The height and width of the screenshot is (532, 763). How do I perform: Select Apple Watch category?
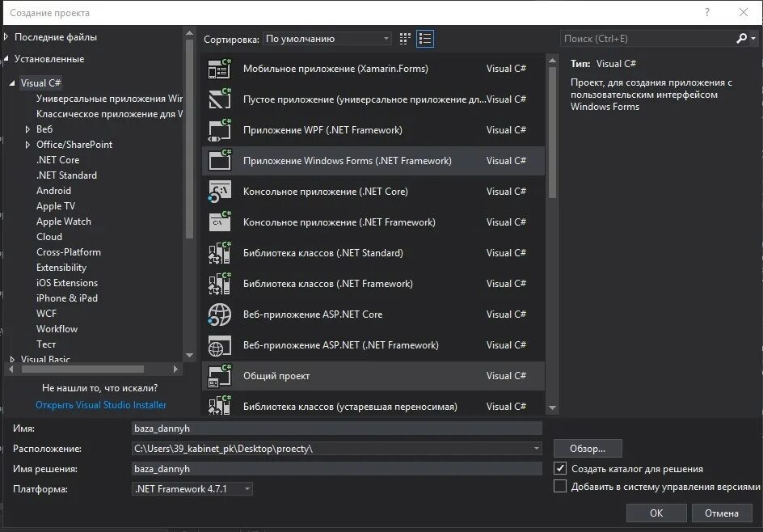point(64,222)
